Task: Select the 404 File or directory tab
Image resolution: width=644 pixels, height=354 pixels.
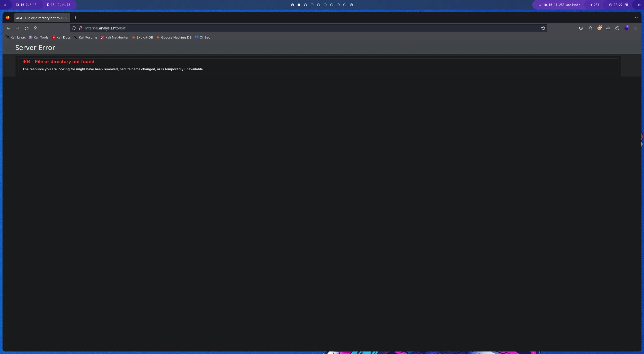Action: pos(39,18)
